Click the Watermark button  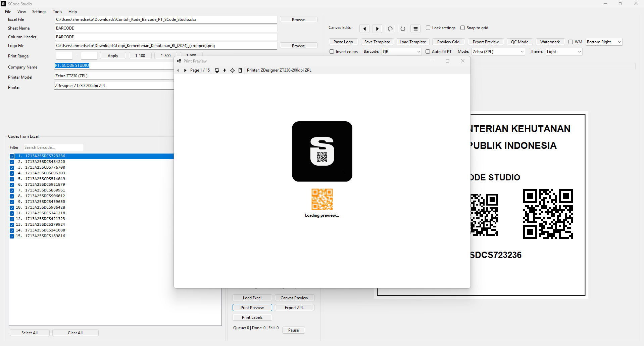pos(550,42)
